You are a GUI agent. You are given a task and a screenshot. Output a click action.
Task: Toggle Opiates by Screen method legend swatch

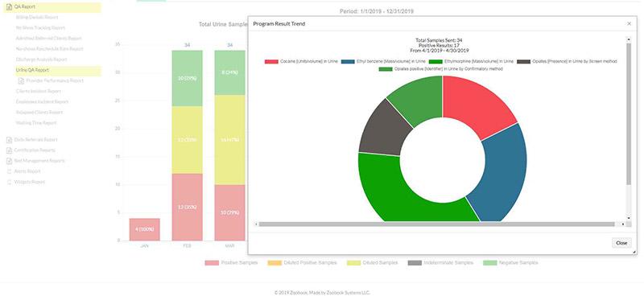tap(523, 62)
